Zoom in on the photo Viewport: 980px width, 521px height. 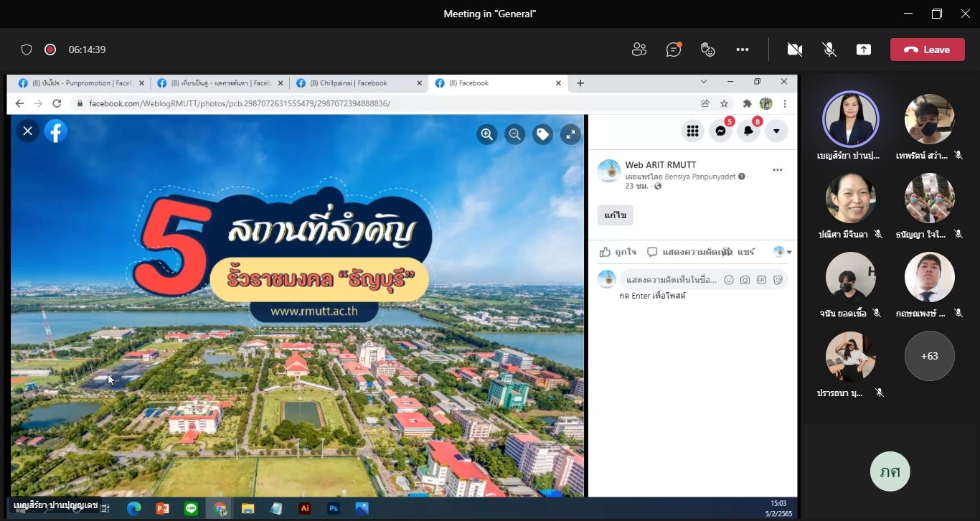click(x=487, y=134)
